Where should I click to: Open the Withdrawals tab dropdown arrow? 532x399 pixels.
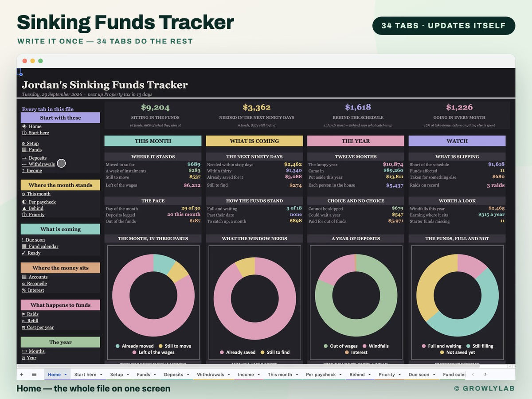point(229,375)
